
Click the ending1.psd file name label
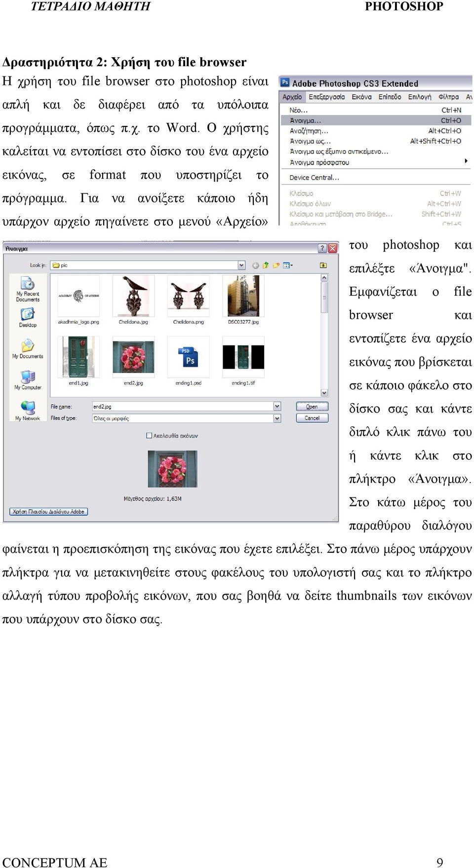(188, 383)
